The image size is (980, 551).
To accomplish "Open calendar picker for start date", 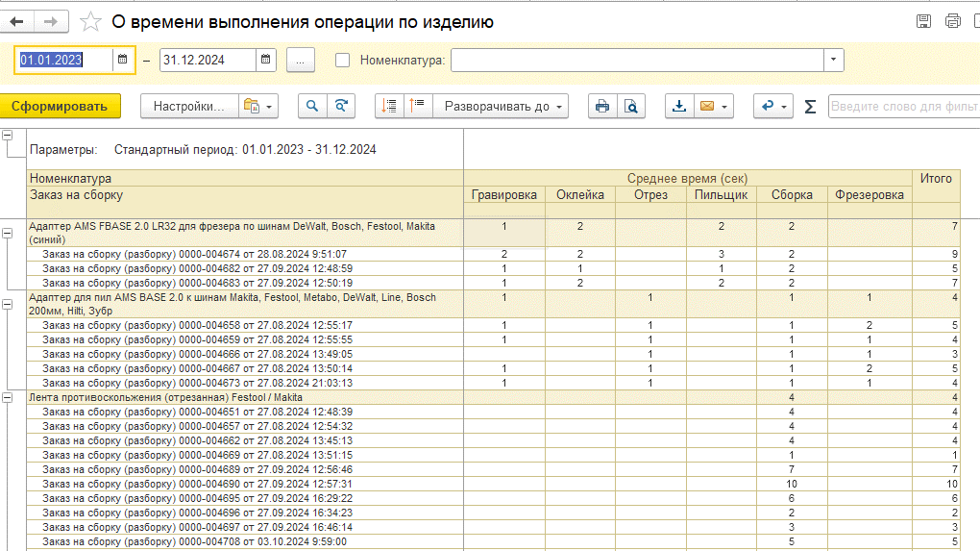I will 123,60.
